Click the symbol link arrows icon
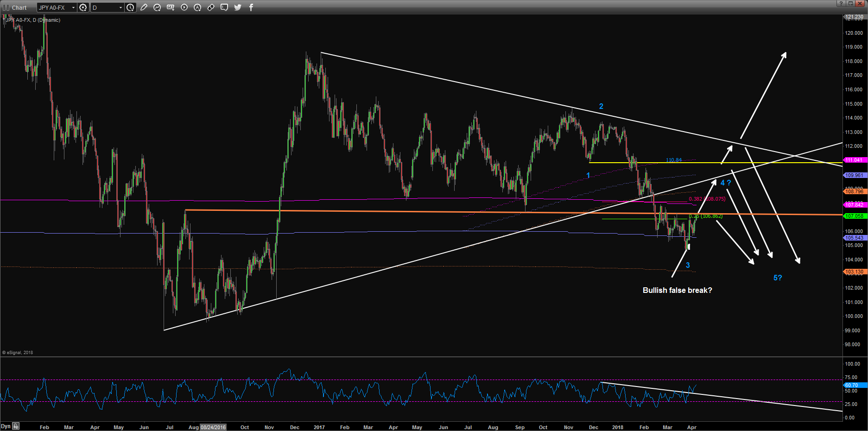Image resolution: width=868 pixels, height=431 pixels. click(x=211, y=7)
